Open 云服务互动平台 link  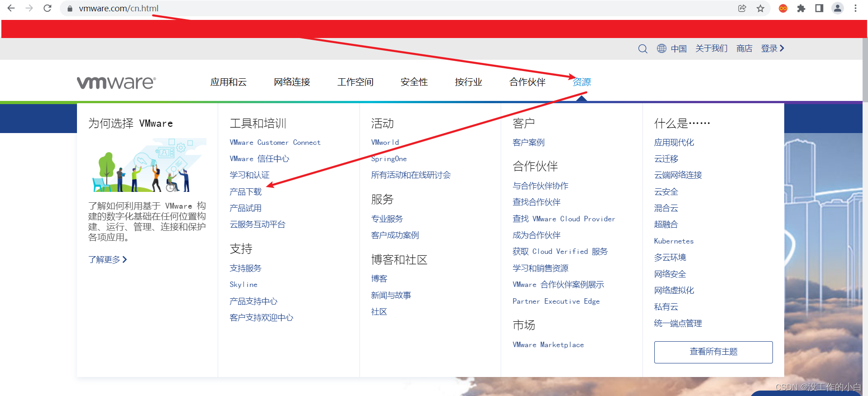(x=258, y=224)
